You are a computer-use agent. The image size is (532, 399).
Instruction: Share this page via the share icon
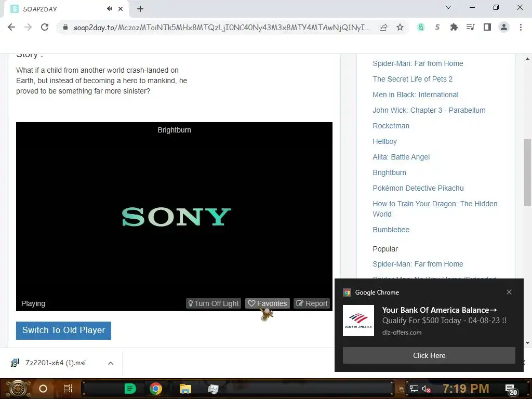[x=383, y=27]
